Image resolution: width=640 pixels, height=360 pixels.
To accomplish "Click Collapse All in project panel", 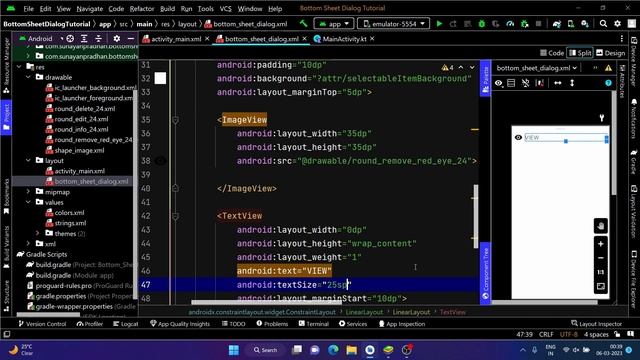I will coord(98,38).
